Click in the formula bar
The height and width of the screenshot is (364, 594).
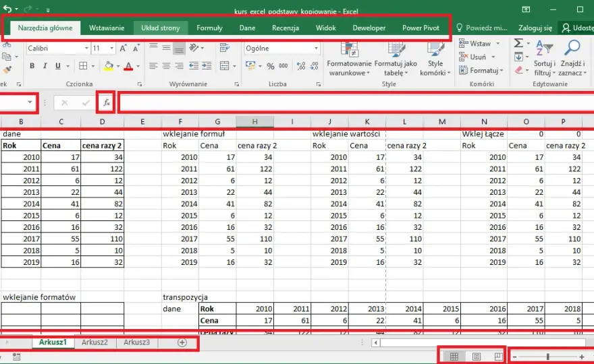(356, 102)
